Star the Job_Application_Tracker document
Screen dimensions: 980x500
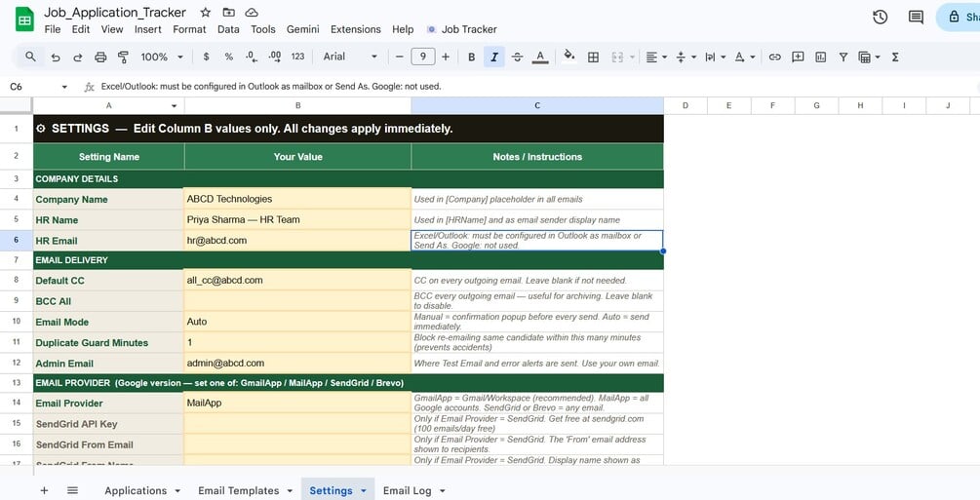click(x=205, y=13)
